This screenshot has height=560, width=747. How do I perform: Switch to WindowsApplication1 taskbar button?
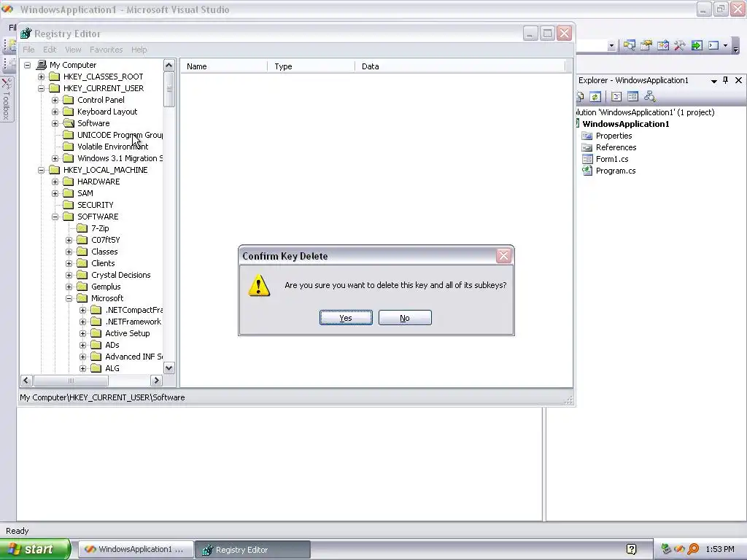(136, 550)
